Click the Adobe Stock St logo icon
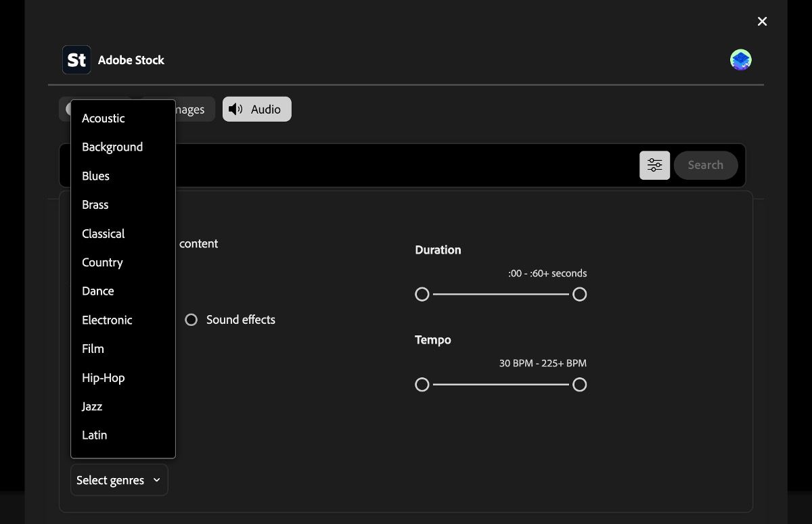The image size is (812, 524). coord(76,60)
